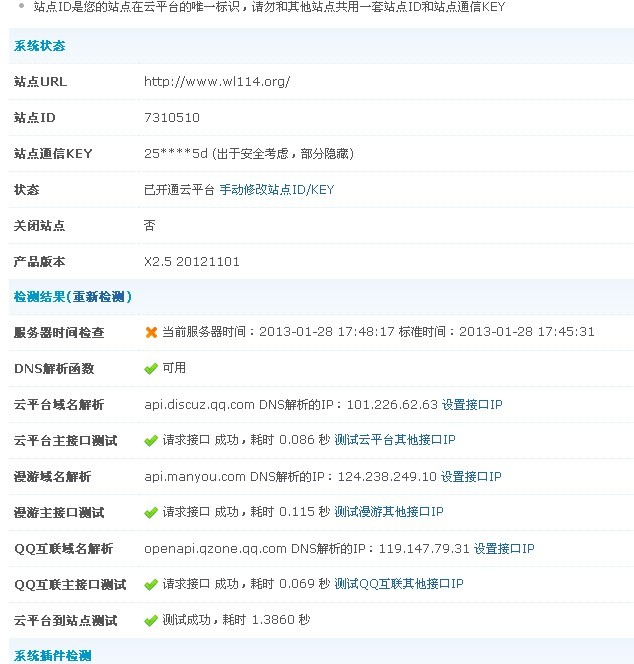The height and width of the screenshot is (664, 634).
Task: Click the 测试成功，耗时 1.3860 秒 text
Action: click(x=236, y=620)
